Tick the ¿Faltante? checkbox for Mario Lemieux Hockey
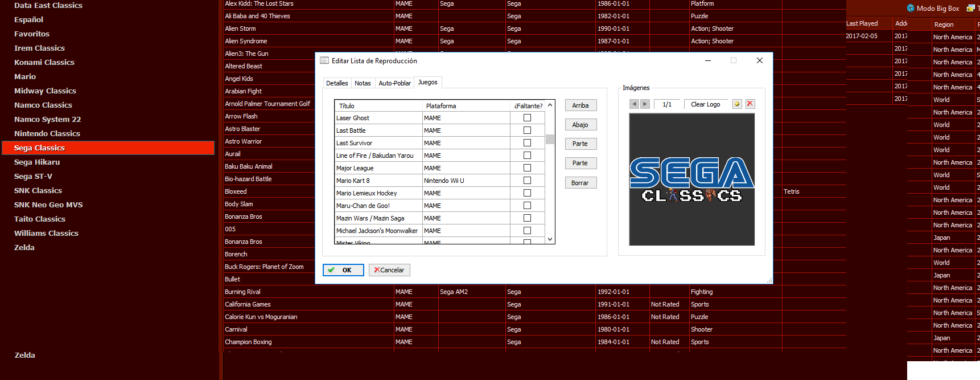Screen dimensions: 980x380 click(x=527, y=193)
